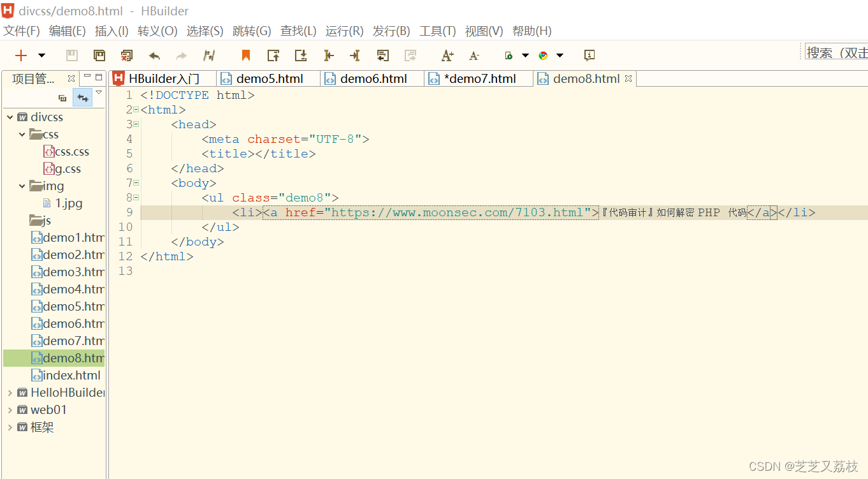Image resolution: width=868 pixels, height=479 pixels.
Task: Click the green run-on-device icon
Action: click(509, 55)
